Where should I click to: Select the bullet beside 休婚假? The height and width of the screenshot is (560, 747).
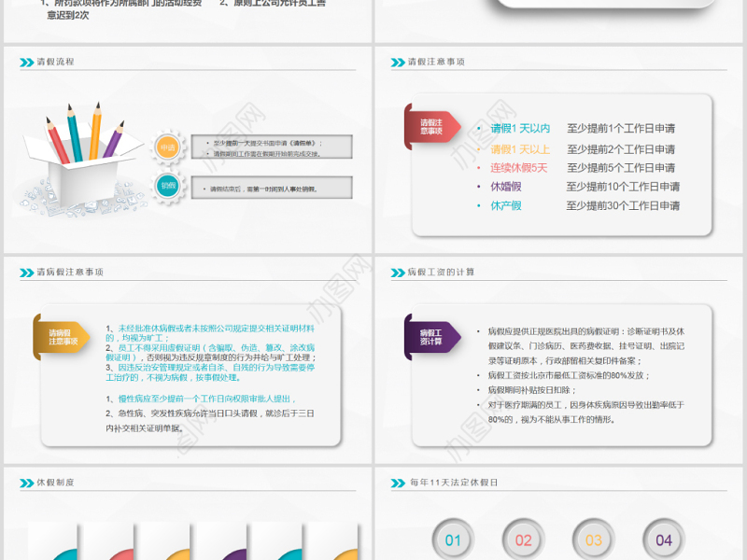[x=479, y=188]
